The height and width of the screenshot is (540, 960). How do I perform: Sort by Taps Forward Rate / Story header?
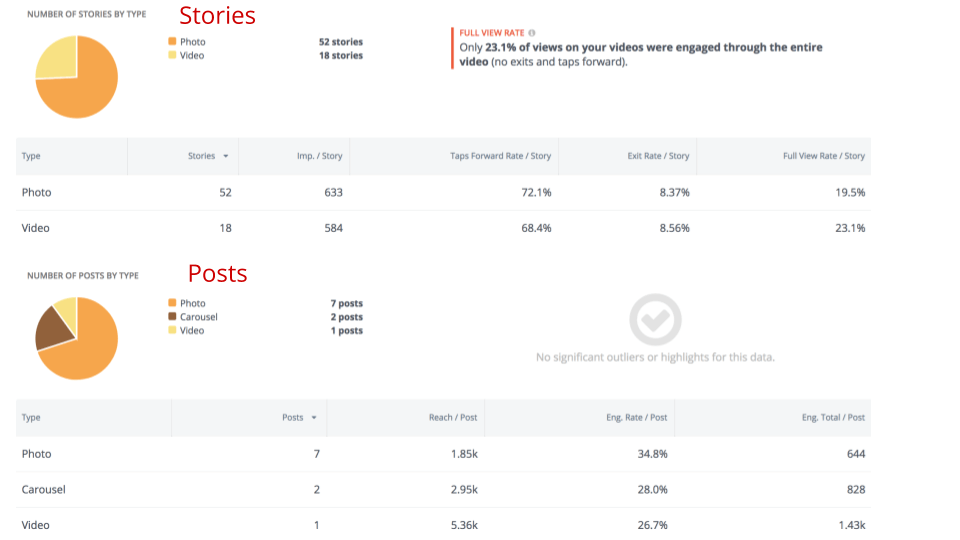500,156
